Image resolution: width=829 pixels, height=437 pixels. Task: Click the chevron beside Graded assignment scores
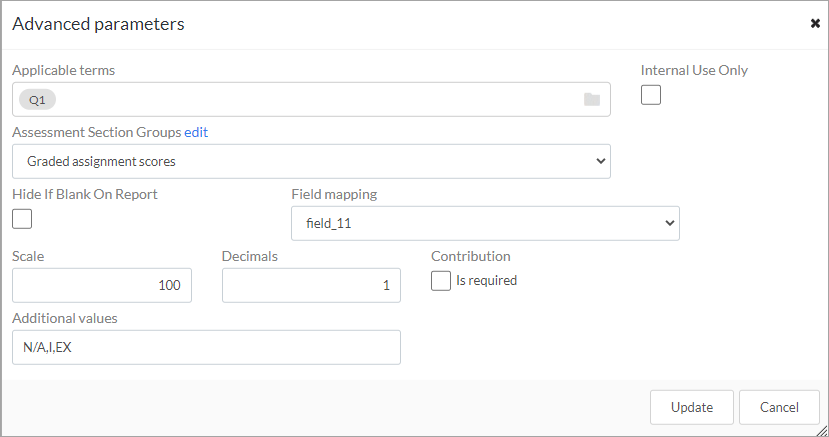(x=601, y=161)
